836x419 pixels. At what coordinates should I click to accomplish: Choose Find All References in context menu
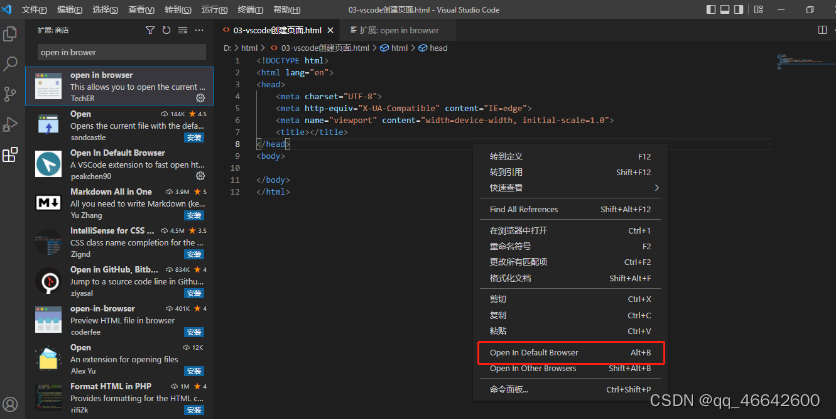(x=570, y=210)
